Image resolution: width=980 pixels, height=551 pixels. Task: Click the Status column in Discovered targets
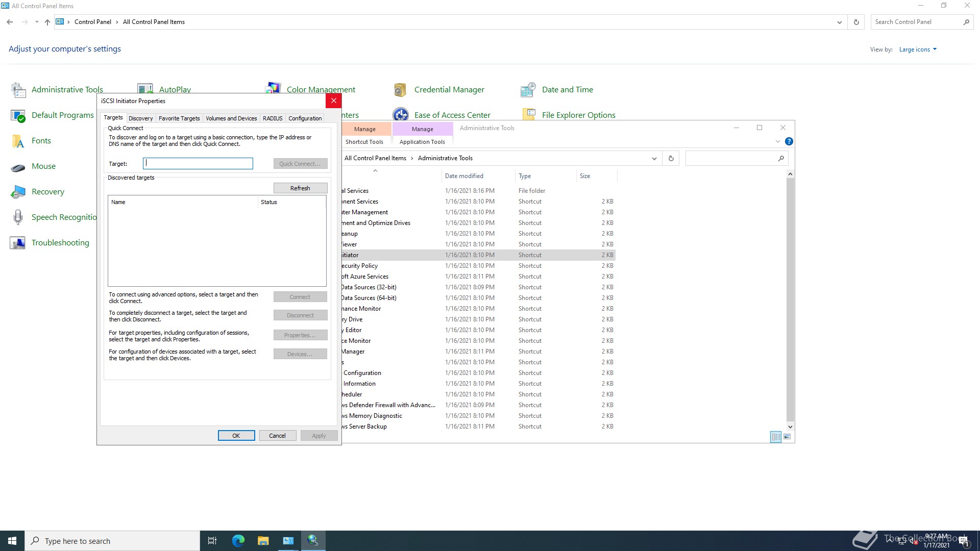pyautogui.click(x=291, y=202)
